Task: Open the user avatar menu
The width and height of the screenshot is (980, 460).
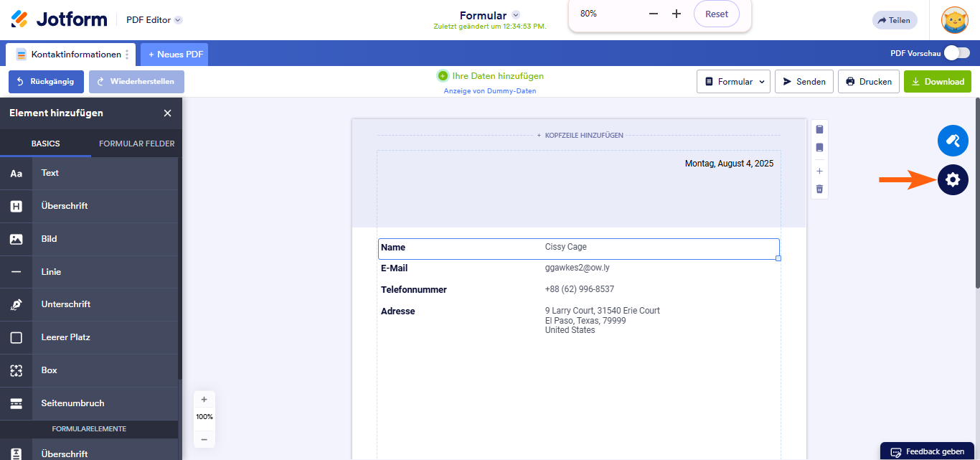Action: (x=955, y=20)
